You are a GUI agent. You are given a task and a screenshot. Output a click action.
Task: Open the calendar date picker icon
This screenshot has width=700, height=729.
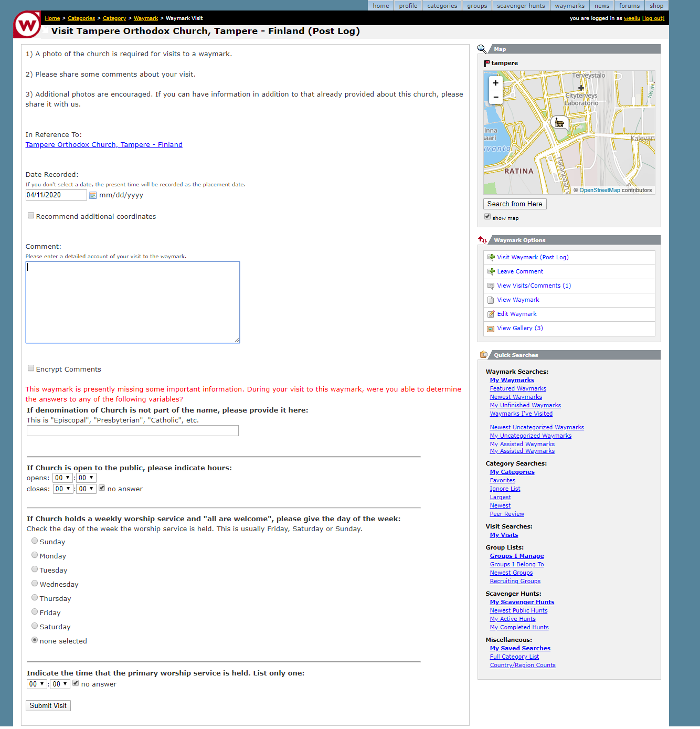pyautogui.click(x=93, y=195)
